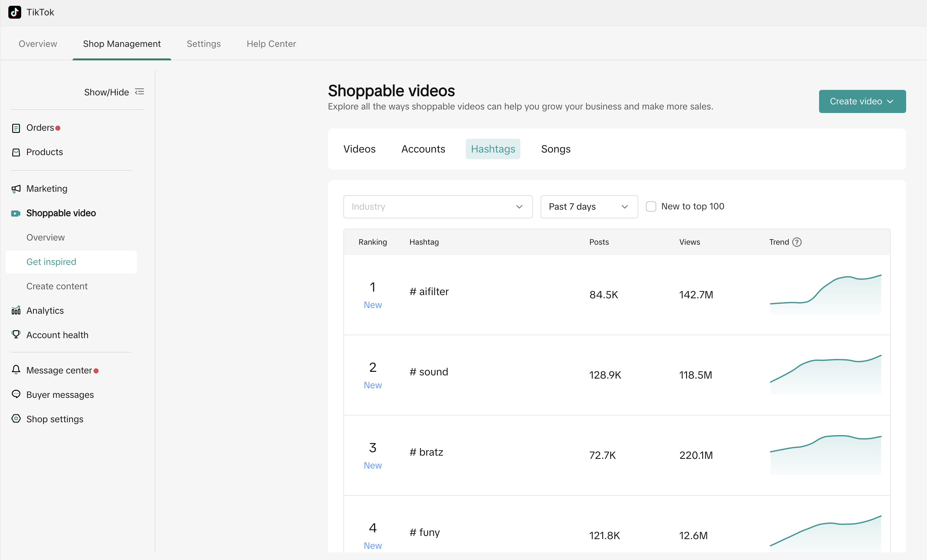Click the Products bag icon

[16, 152]
